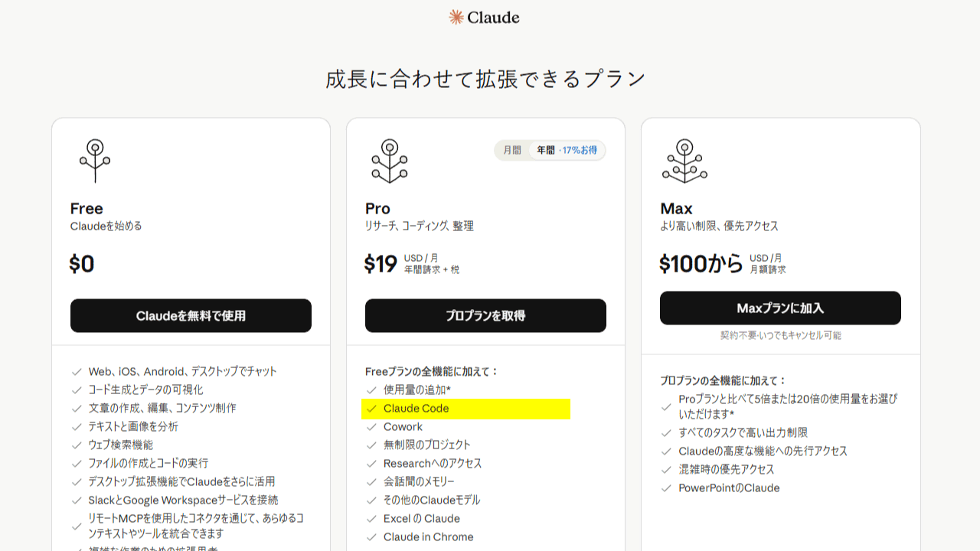Click checkmark icon next to Cowork
Image resolution: width=980 pixels, height=551 pixels.
[371, 427]
